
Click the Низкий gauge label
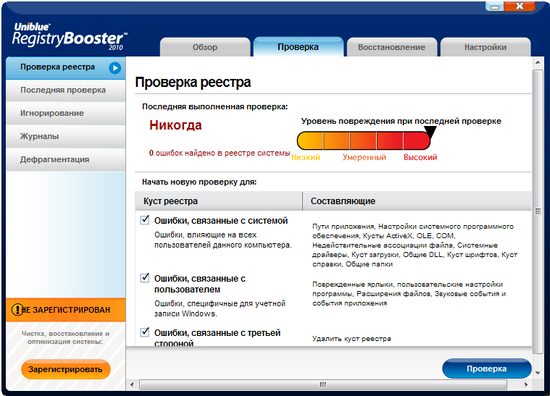click(x=306, y=157)
